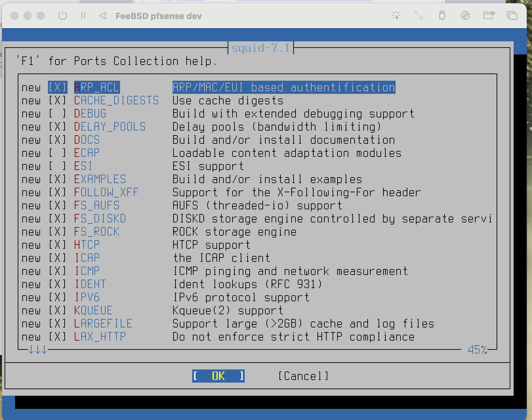
Task: Click 'Delay pools (bandwidth limiting)' description
Action: coord(277,127)
